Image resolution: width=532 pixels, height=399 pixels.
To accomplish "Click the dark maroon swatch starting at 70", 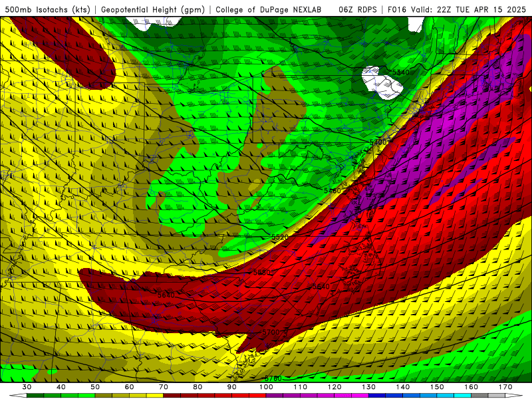I will [172, 396].
